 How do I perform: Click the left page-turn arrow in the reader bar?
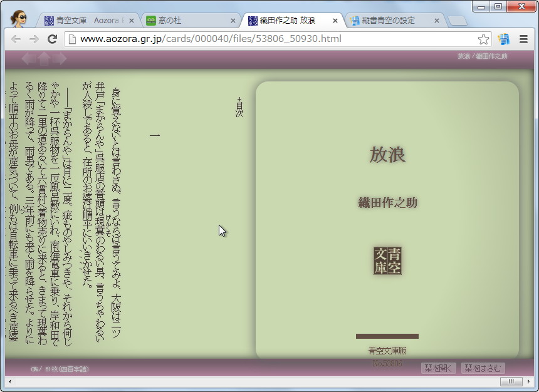click(x=28, y=58)
